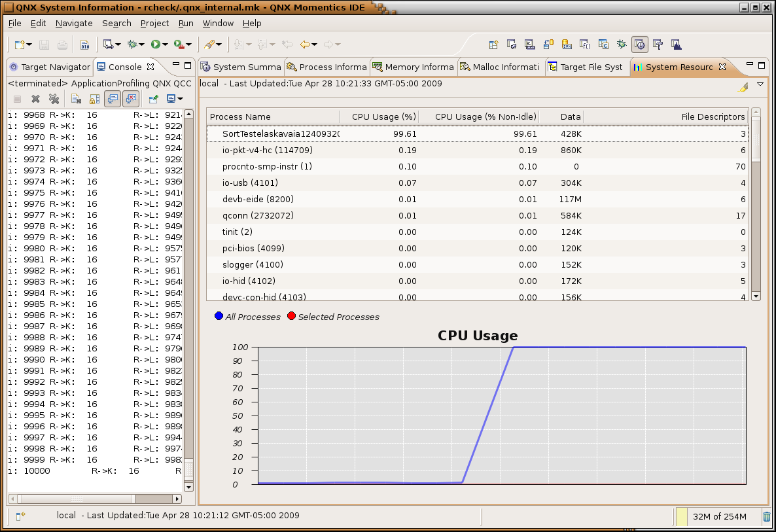Click the Open Perspective icon
The image size is (776, 532).
(x=494, y=44)
